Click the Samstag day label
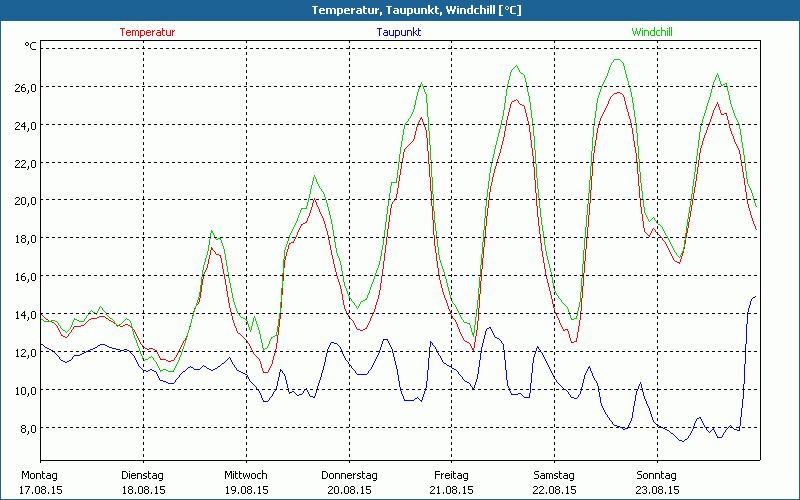Screen dimensions: 800x500 (554, 476)
